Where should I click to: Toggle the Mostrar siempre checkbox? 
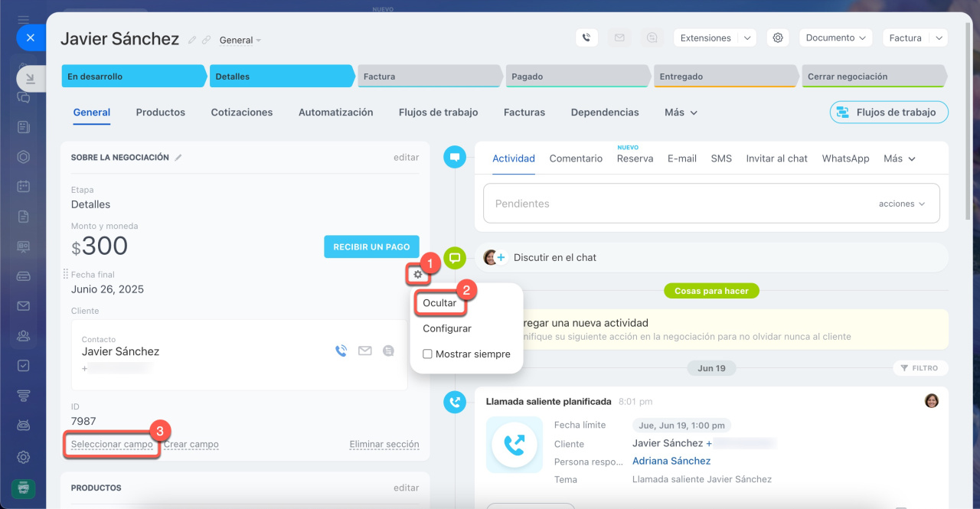click(x=427, y=354)
